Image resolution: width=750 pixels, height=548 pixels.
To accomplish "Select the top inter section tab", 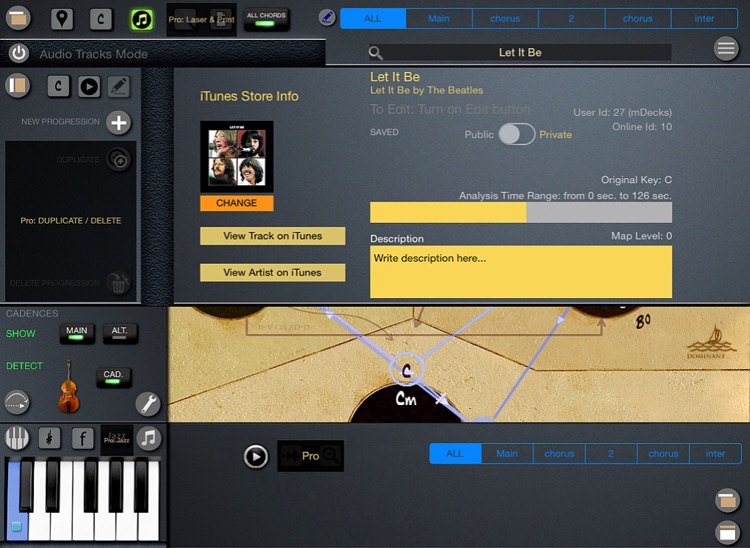I will pos(704,19).
